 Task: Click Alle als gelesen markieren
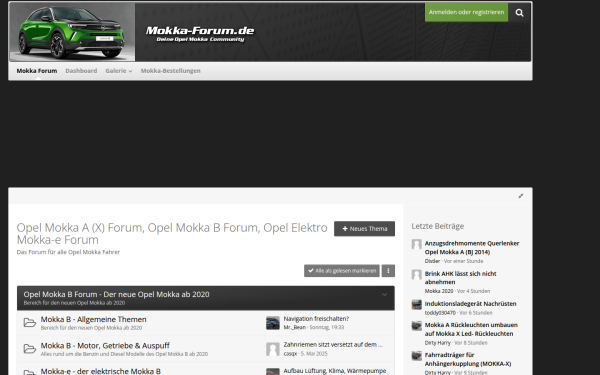point(342,271)
